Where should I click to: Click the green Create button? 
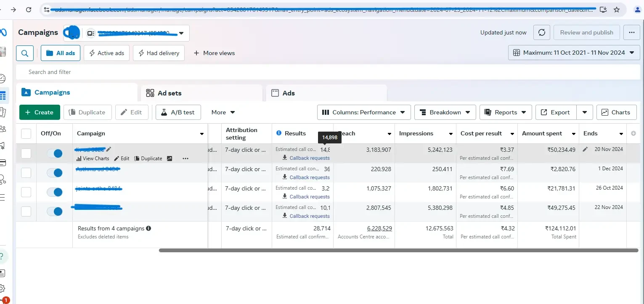tap(39, 112)
